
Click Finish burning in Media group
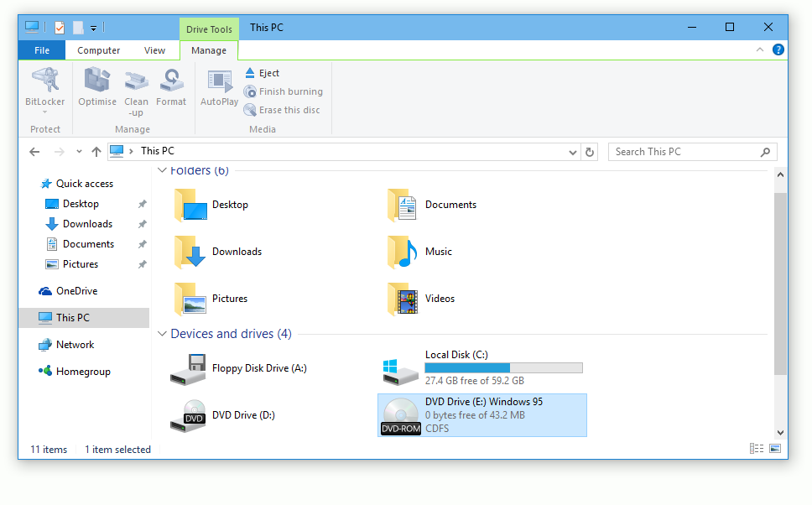tap(284, 91)
